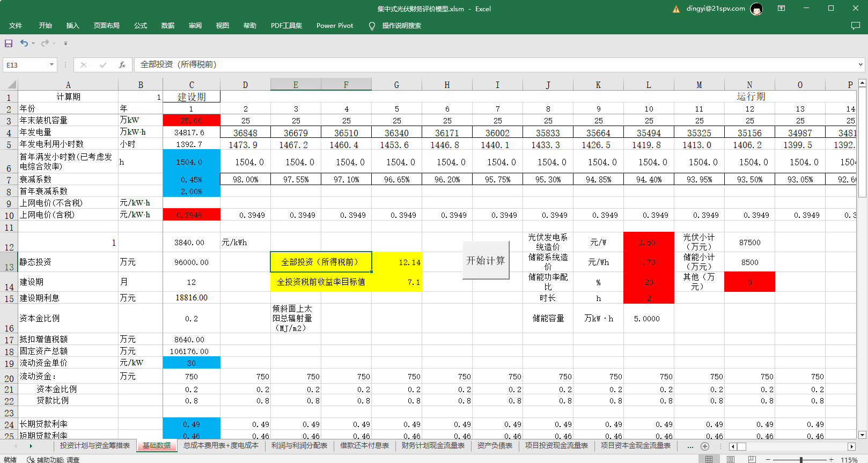Switch to Normal view icon

709,459
